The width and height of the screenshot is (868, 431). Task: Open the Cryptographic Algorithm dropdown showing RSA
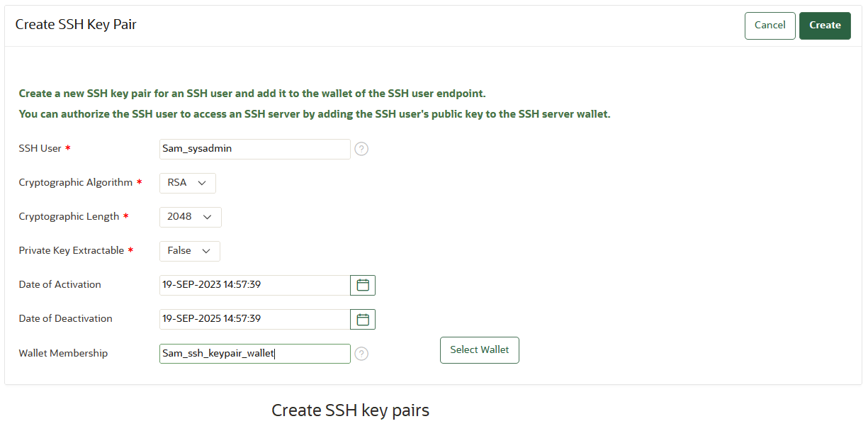pyautogui.click(x=187, y=183)
